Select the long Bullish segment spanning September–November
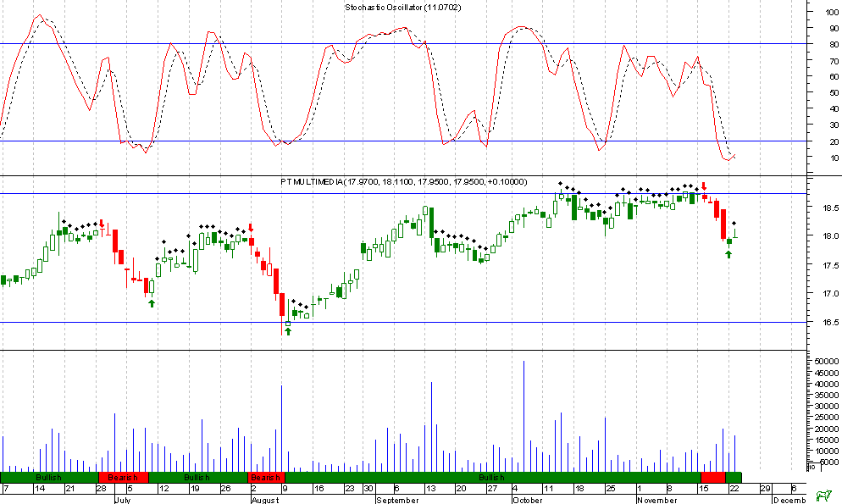 (x=492, y=477)
